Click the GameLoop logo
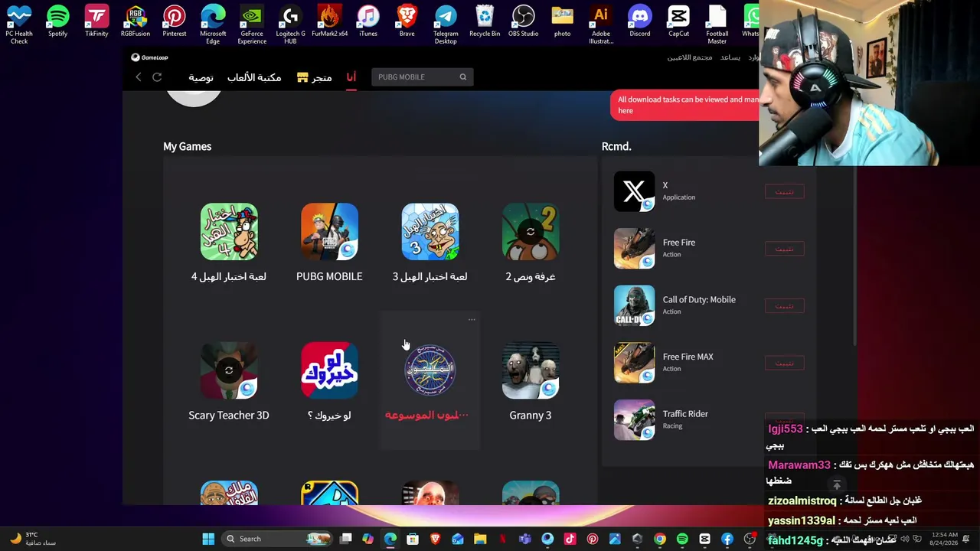This screenshot has width=980, height=551. [x=149, y=57]
